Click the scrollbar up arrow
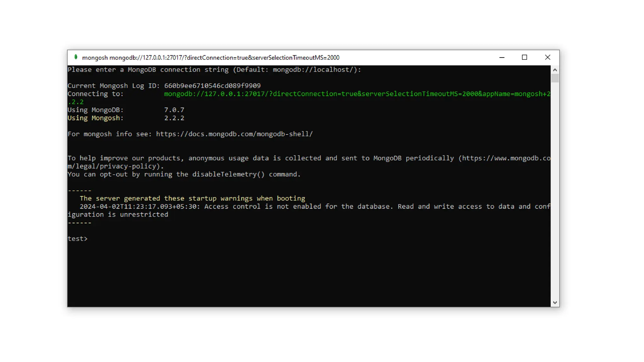 (x=555, y=70)
